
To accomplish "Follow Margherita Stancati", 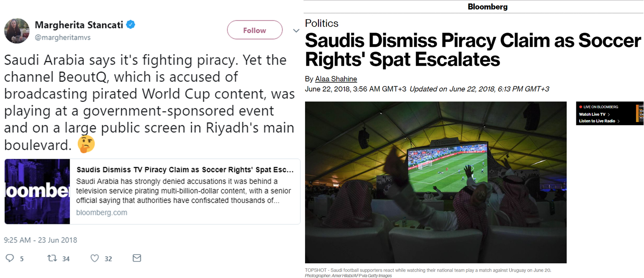I will pyautogui.click(x=255, y=30).
